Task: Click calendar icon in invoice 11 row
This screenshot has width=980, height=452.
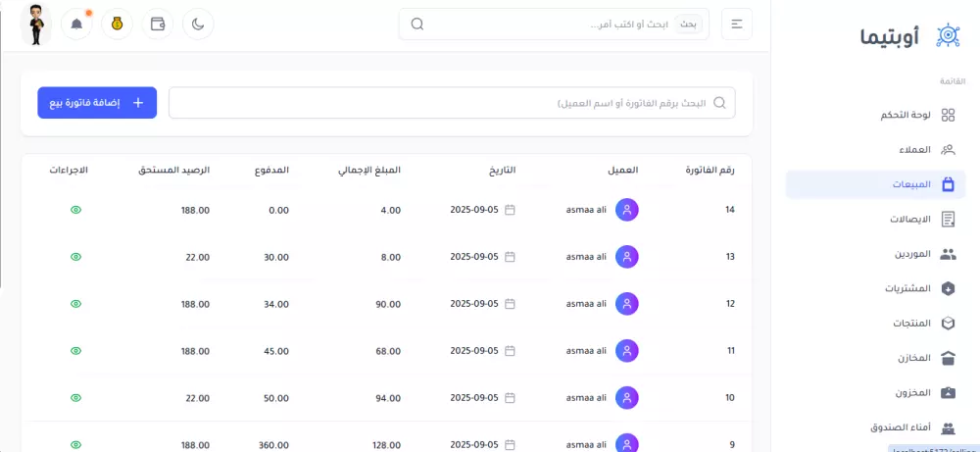Action: [x=510, y=351]
